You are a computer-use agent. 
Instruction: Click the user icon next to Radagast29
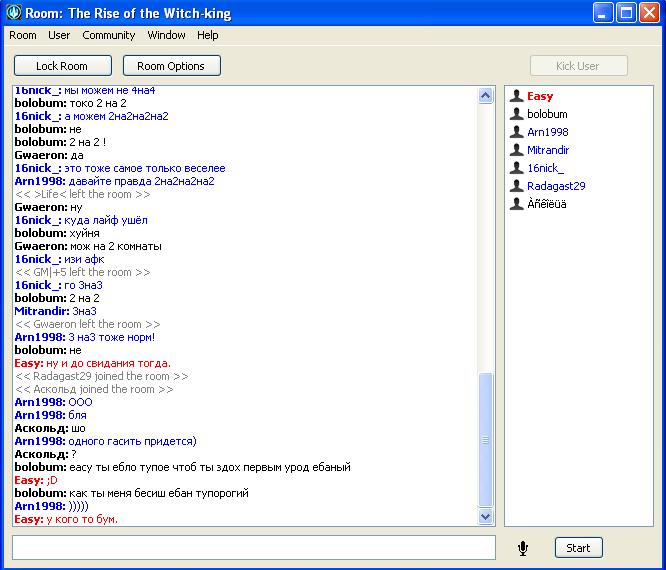(516, 186)
